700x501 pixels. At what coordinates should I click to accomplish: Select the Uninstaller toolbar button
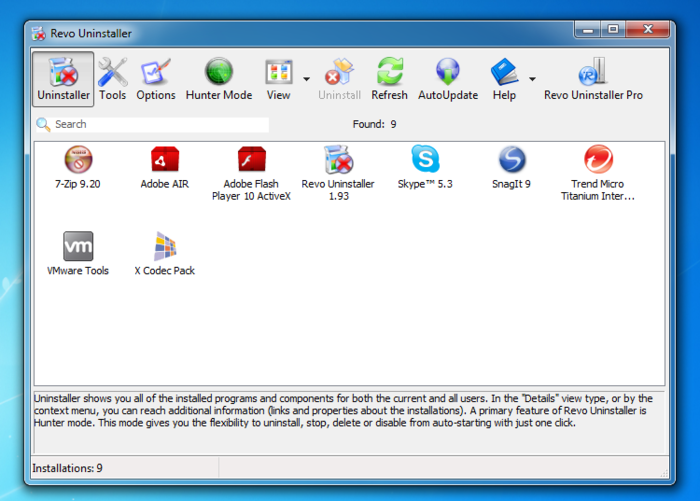click(63, 79)
